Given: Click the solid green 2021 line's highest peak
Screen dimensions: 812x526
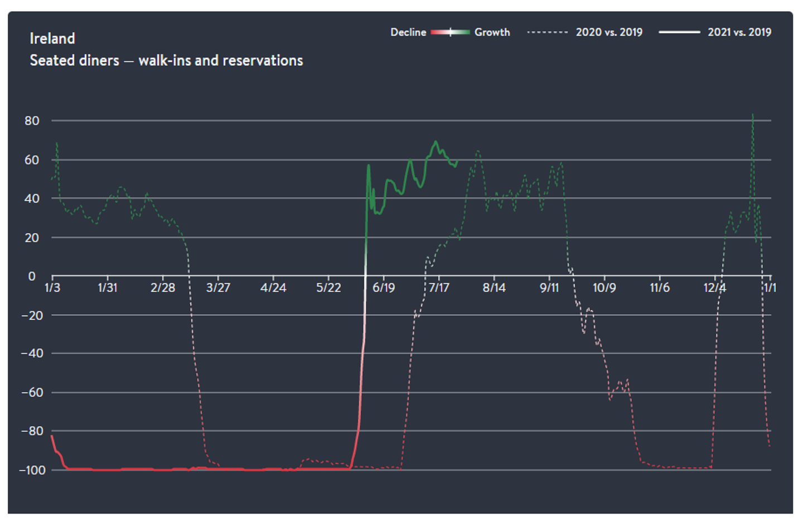Looking at the screenshot, I should click(436, 142).
